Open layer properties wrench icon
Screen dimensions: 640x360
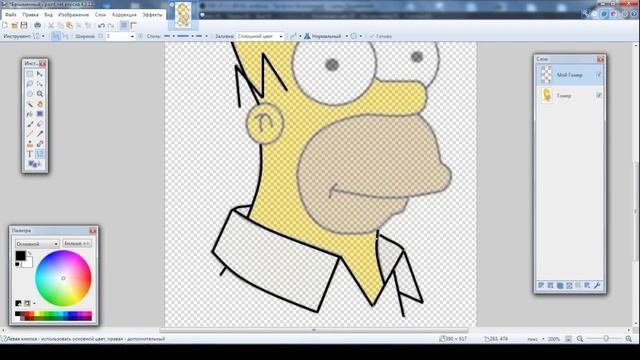(597, 285)
